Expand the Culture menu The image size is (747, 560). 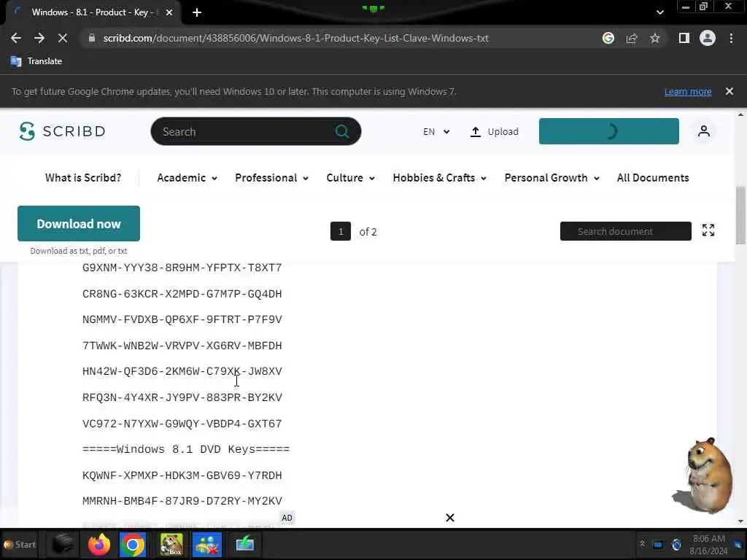point(350,178)
